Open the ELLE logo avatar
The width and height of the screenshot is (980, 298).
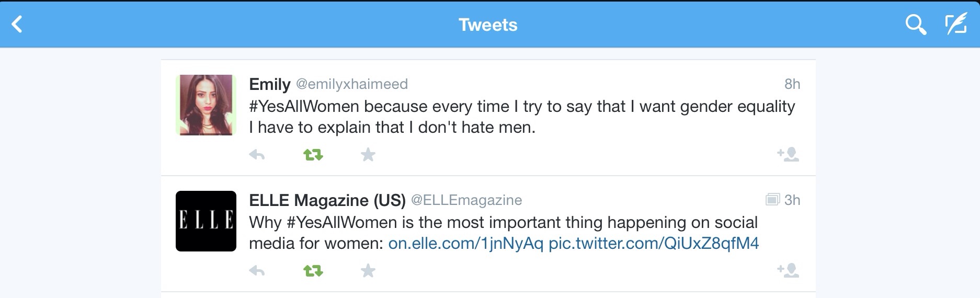206,221
